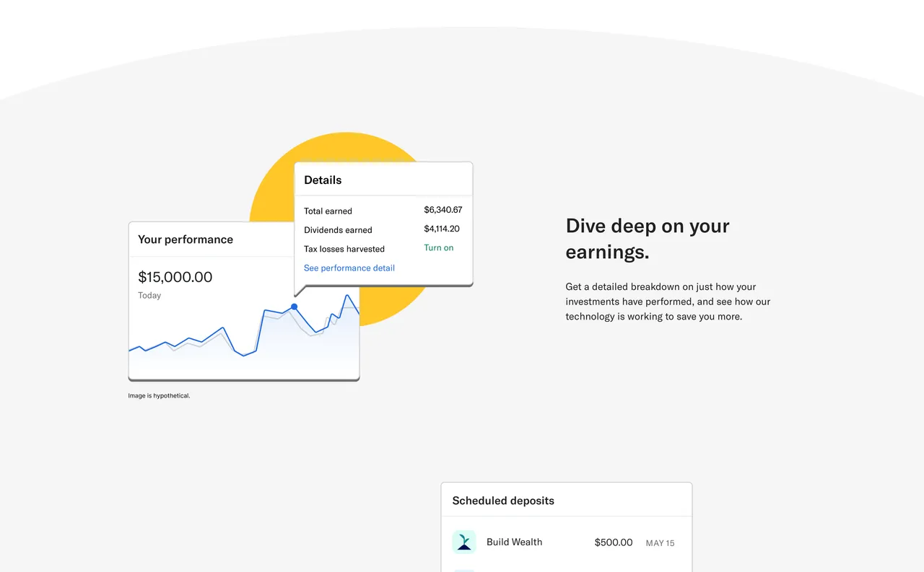The image size is (924, 572).
Task: Click the Details card heading
Action: click(323, 180)
